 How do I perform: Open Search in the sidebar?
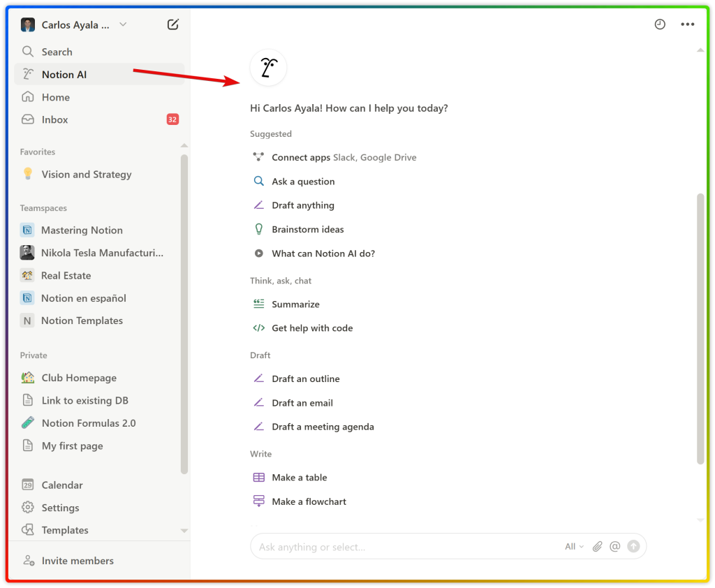99,52
